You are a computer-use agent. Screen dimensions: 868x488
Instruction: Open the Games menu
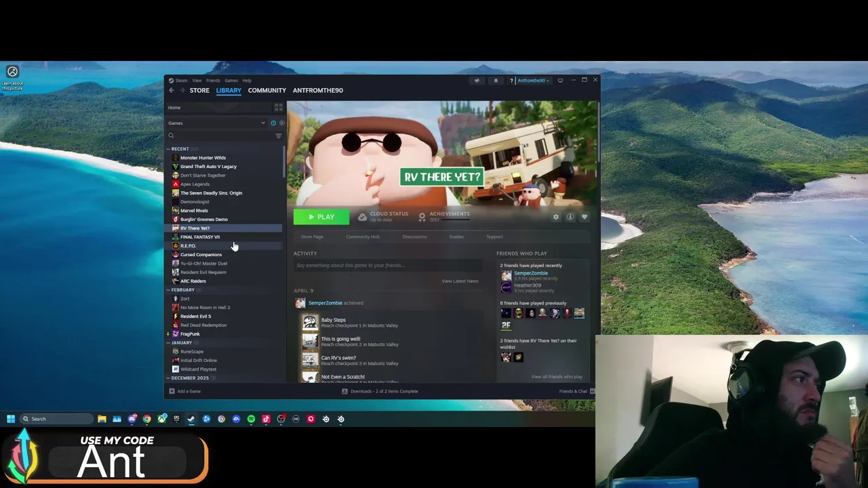231,80
